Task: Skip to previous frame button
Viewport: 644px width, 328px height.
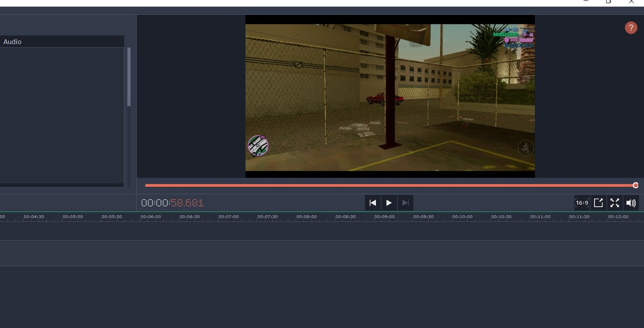Action: pyautogui.click(x=373, y=203)
